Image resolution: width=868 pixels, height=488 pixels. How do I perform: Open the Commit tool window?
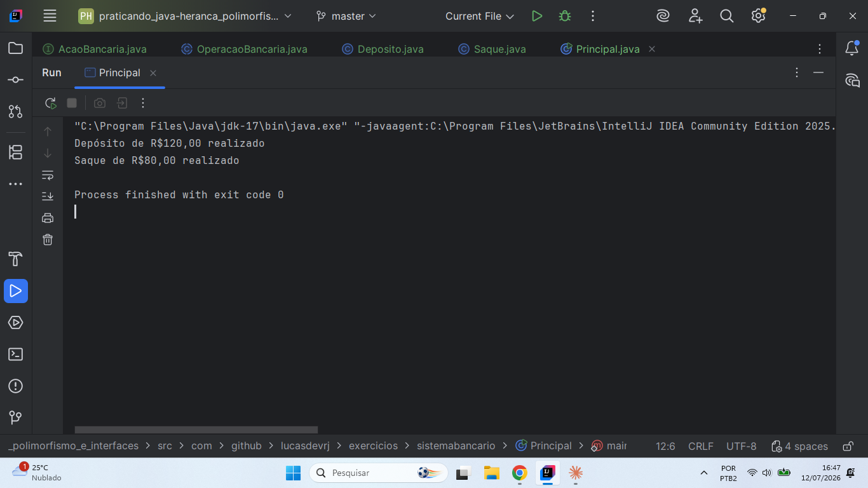[16, 80]
